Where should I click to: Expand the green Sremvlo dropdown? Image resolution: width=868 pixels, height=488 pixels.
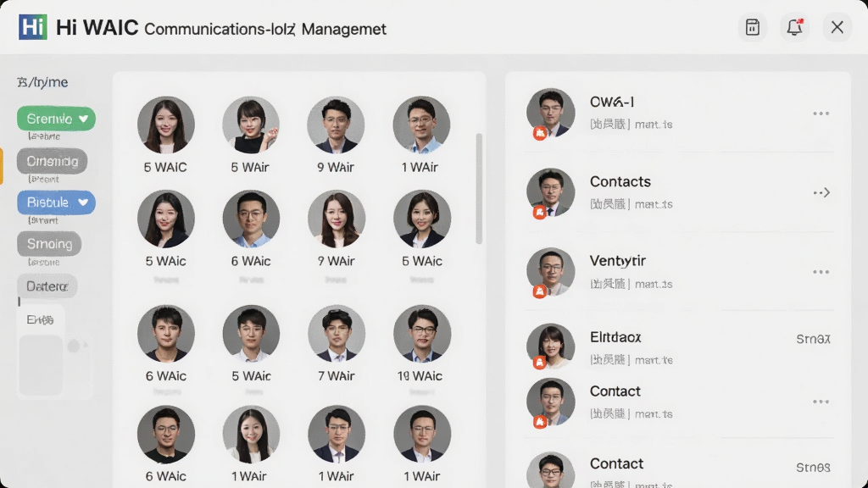[56, 119]
